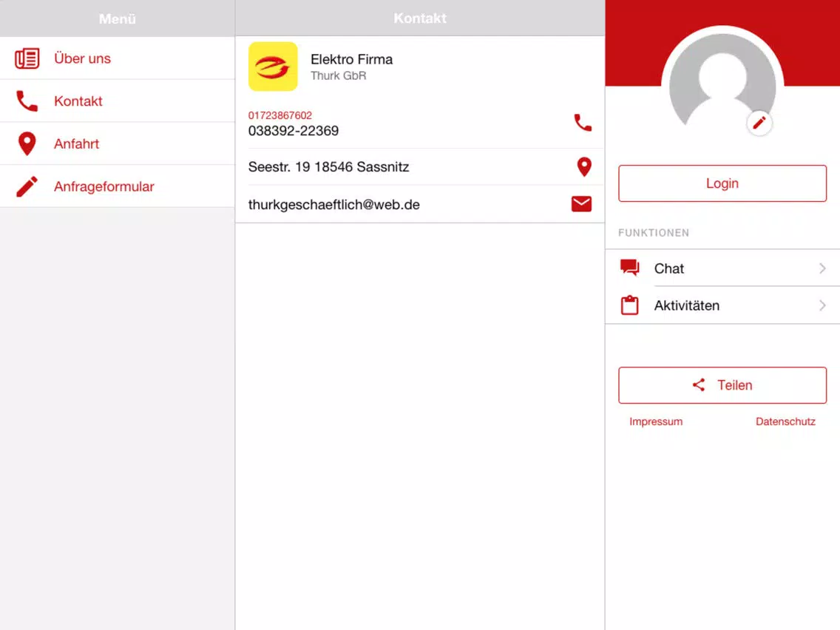Click the map pin icon beside Anfahrt

tap(27, 143)
